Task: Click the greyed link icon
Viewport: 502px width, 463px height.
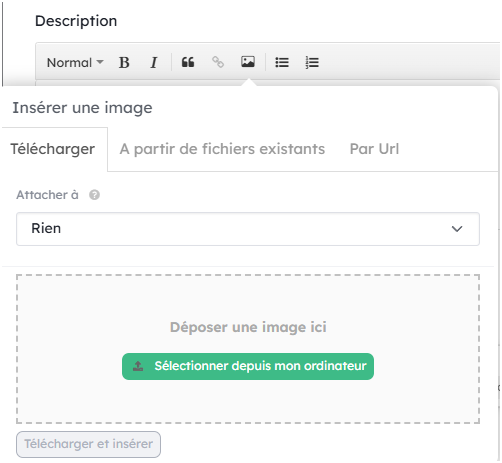Action: (x=218, y=62)
